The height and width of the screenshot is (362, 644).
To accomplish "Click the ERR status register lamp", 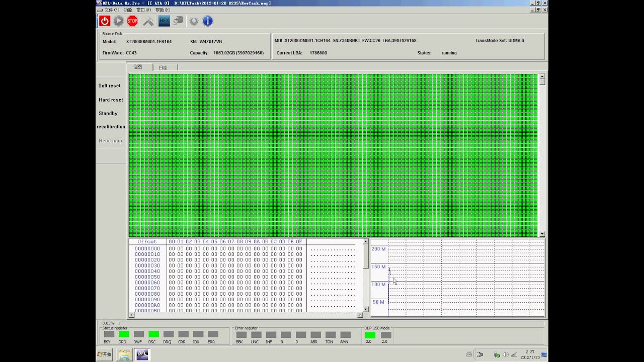I will [213, 334].
